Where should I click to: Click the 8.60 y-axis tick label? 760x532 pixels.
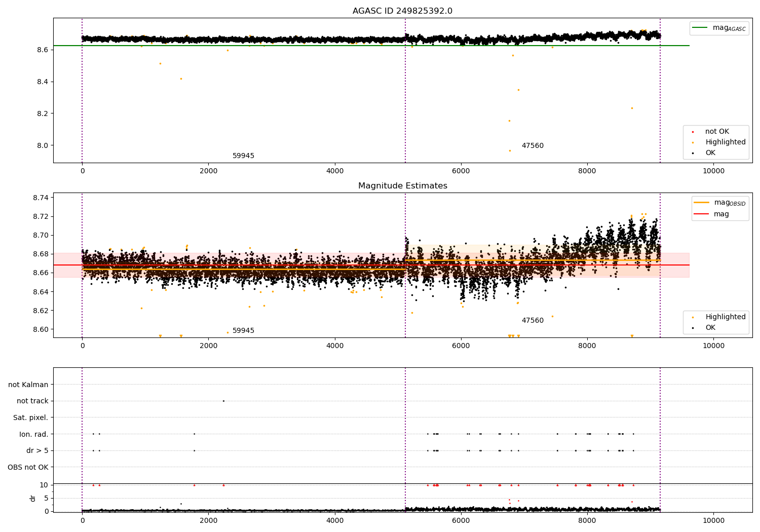point(41,329)
